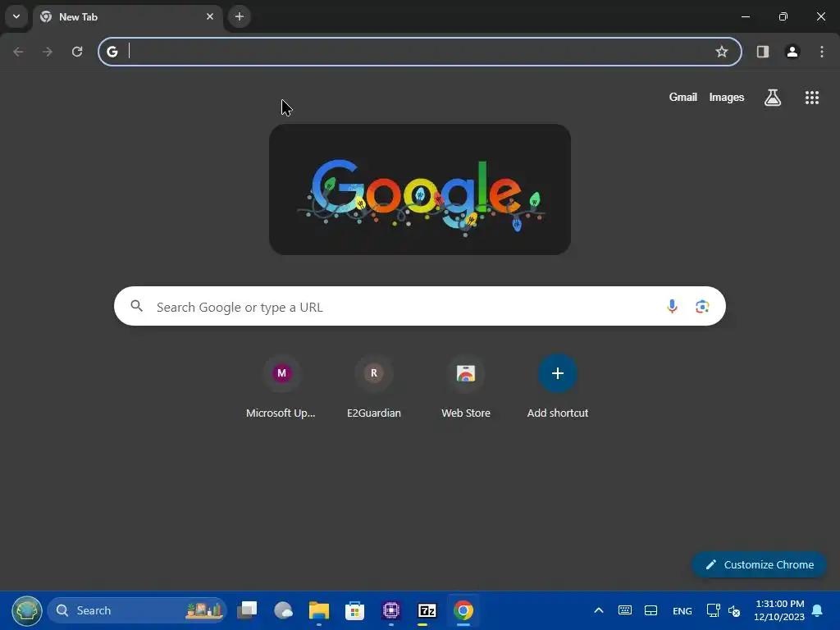Viewport: 840px width, 630px height.
Task: Click Customize Chrome button
Action: (759, 564)
